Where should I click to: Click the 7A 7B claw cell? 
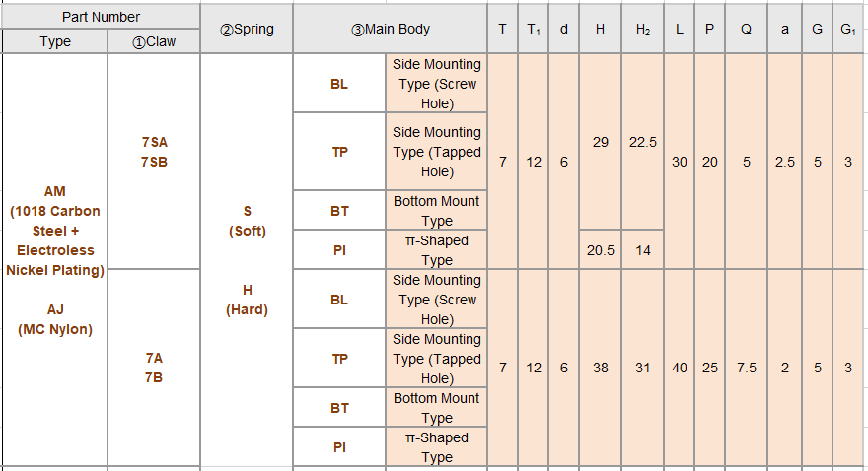pos(154,368)
